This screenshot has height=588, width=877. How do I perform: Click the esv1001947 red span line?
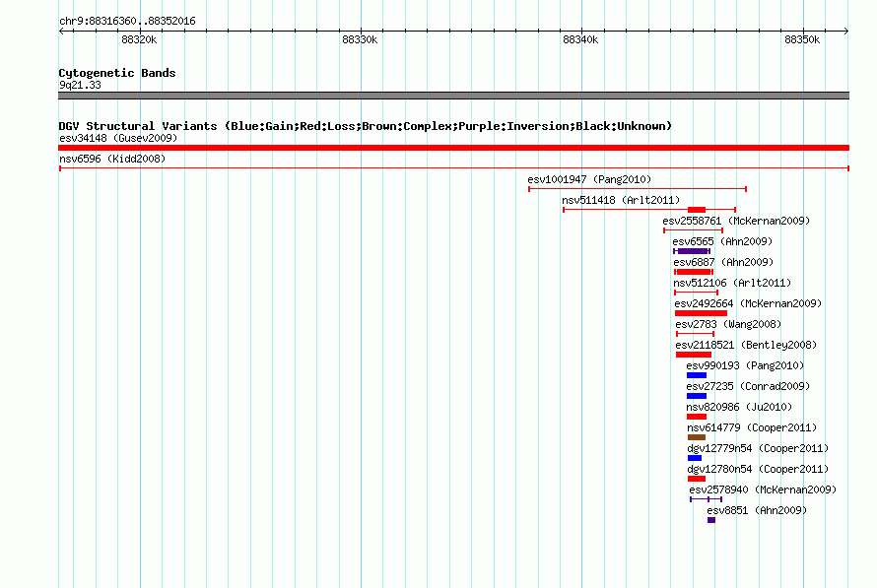638,189
